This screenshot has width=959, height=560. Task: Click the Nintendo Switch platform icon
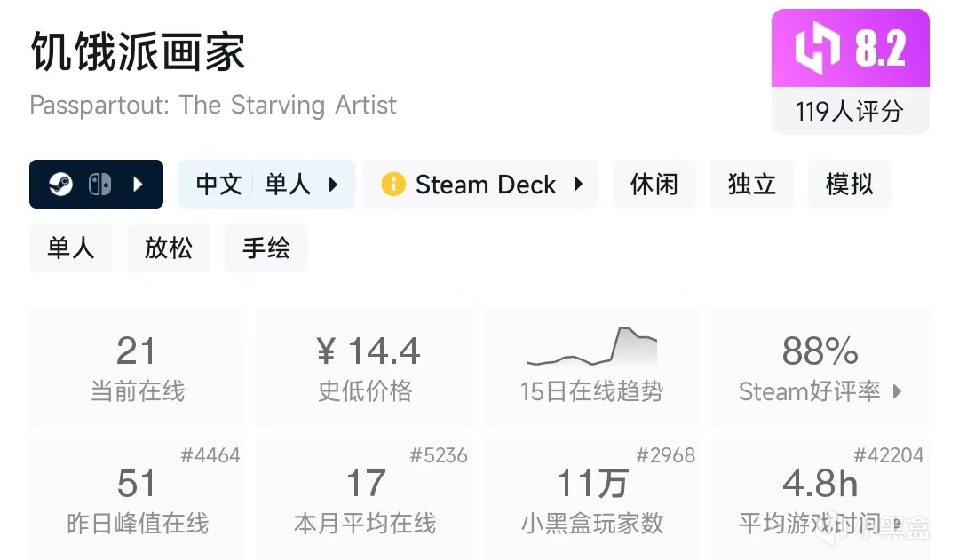99,185
